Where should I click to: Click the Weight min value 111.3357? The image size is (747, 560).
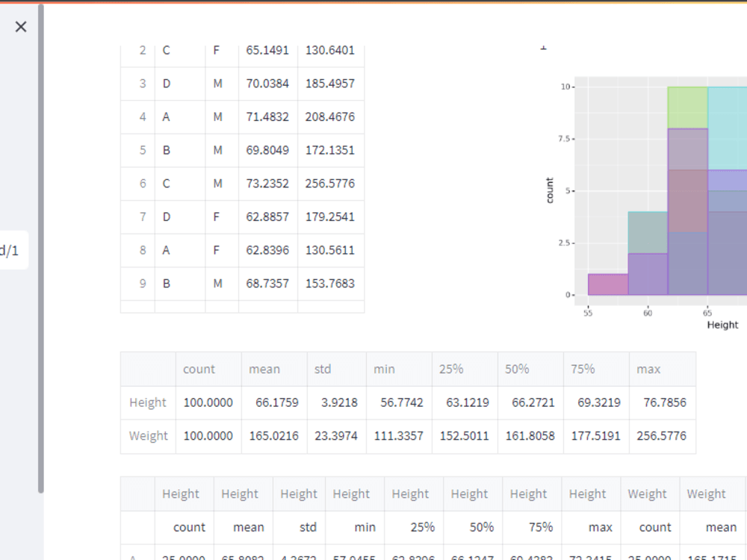(399, 436)
